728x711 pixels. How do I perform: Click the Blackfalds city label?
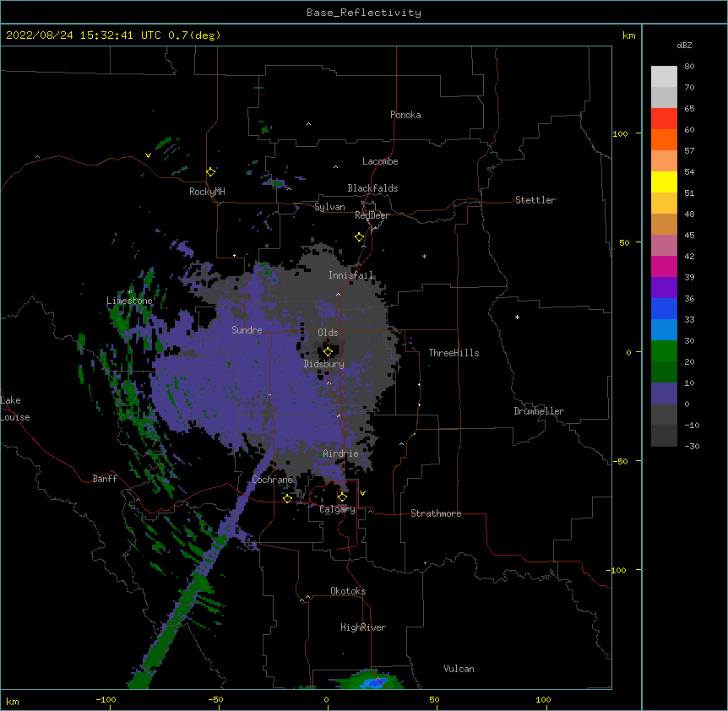[x=372, y=188]
